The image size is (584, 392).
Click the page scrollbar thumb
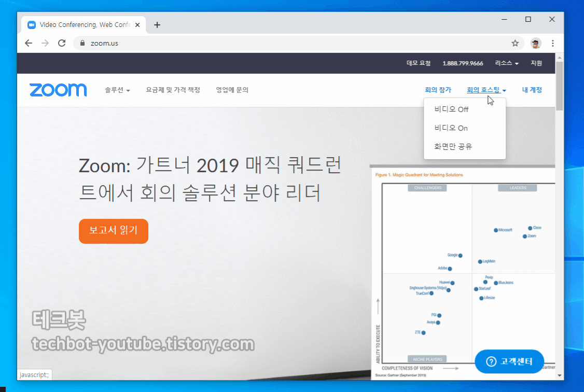tap(560, 86)
